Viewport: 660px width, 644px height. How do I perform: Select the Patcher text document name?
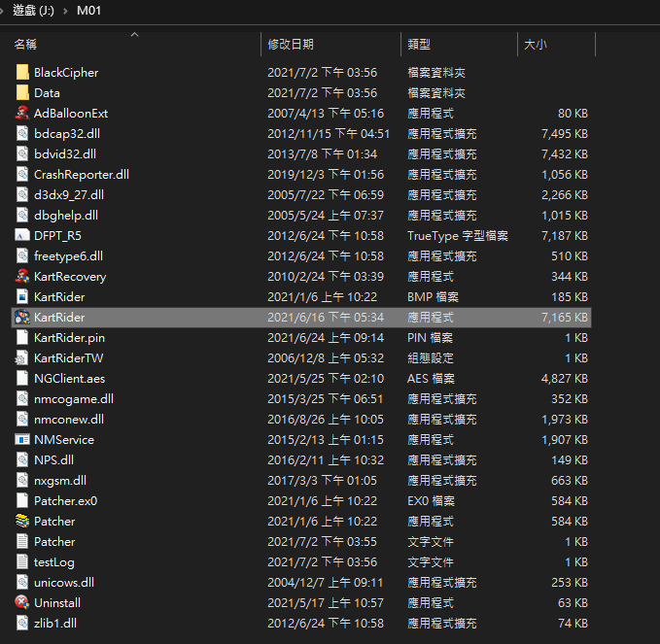tap(54, 541)
